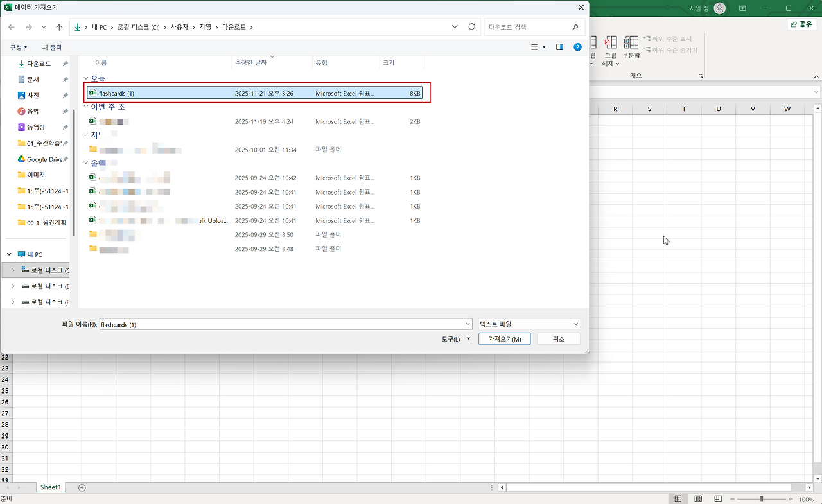Screen dimensions: 822x504
Task: Collapse the 이번 주 초 file group
Action: 86,107
